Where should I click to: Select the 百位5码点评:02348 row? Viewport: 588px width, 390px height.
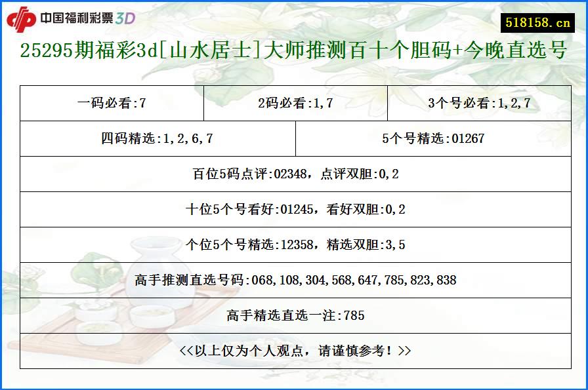[294, 174]
